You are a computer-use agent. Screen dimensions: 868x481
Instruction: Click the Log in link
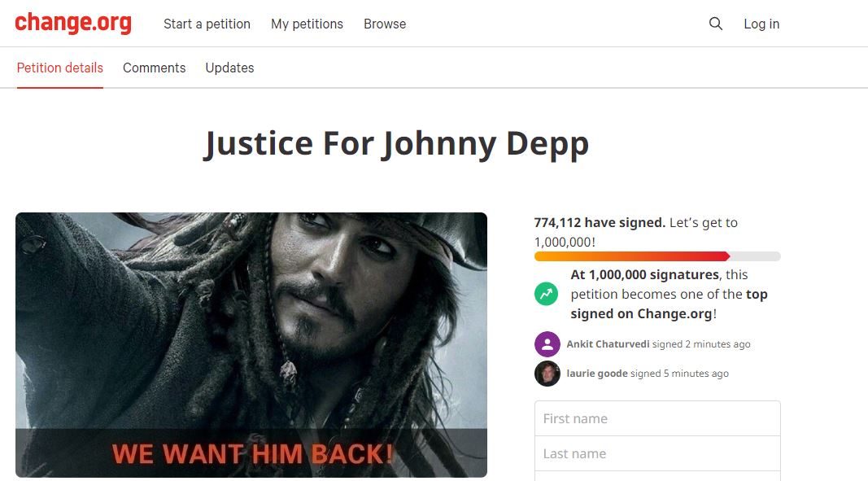click(x=761, y=24)
